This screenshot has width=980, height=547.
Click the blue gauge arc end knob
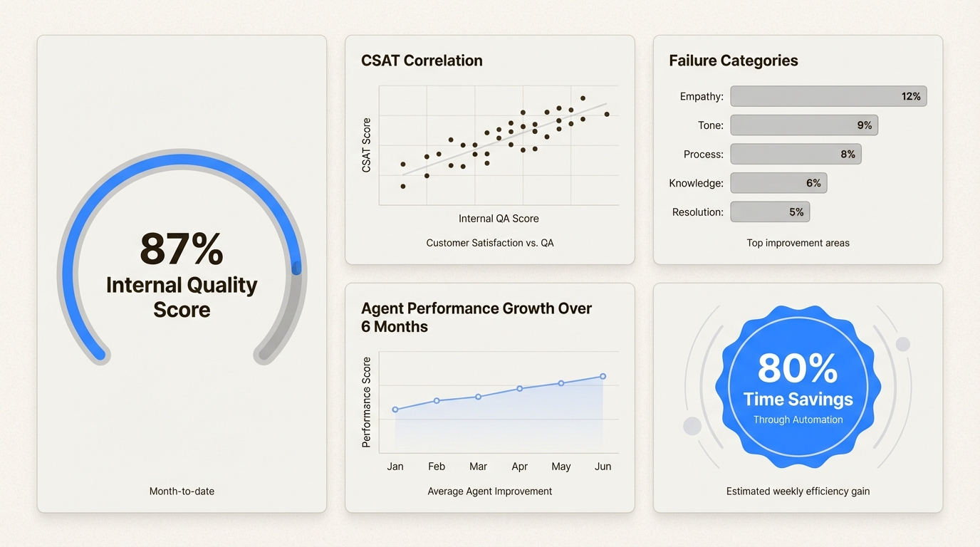297,269
